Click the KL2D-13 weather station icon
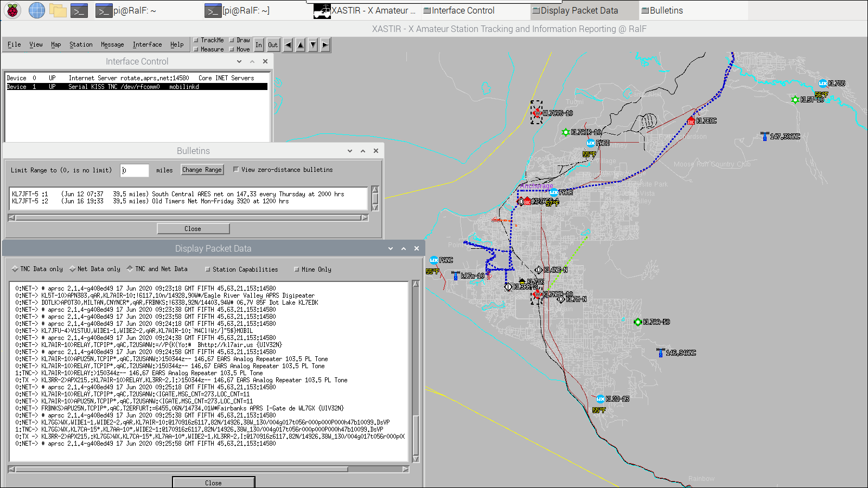The width and height of the screenshot is (868, 488). click(x=601, y=399)
